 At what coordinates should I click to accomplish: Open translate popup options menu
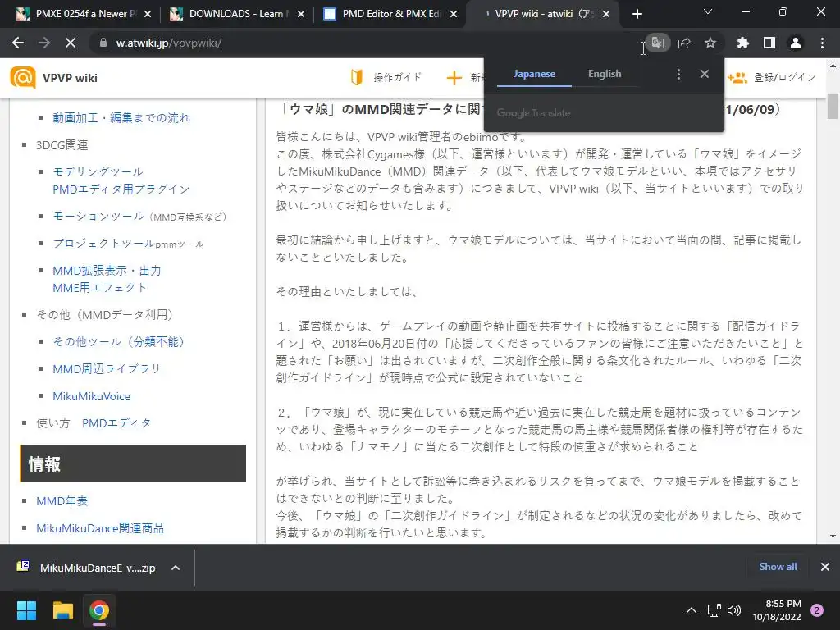[678, 74]
